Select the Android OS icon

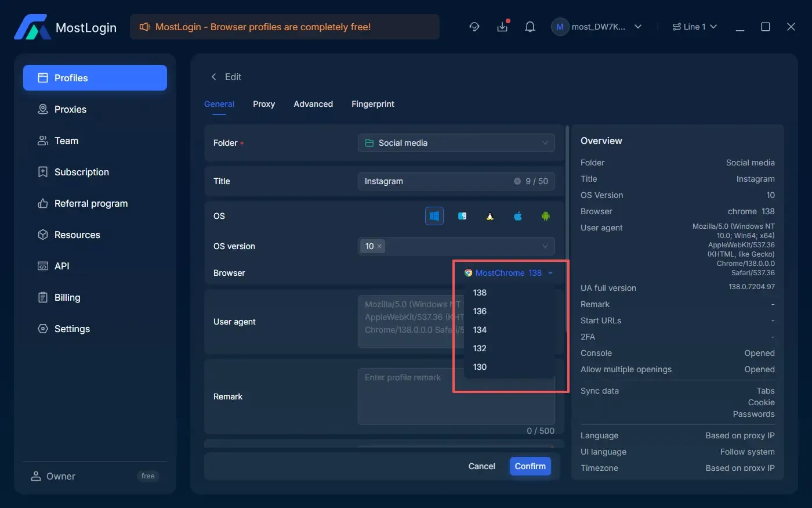(x=546, y=216)
